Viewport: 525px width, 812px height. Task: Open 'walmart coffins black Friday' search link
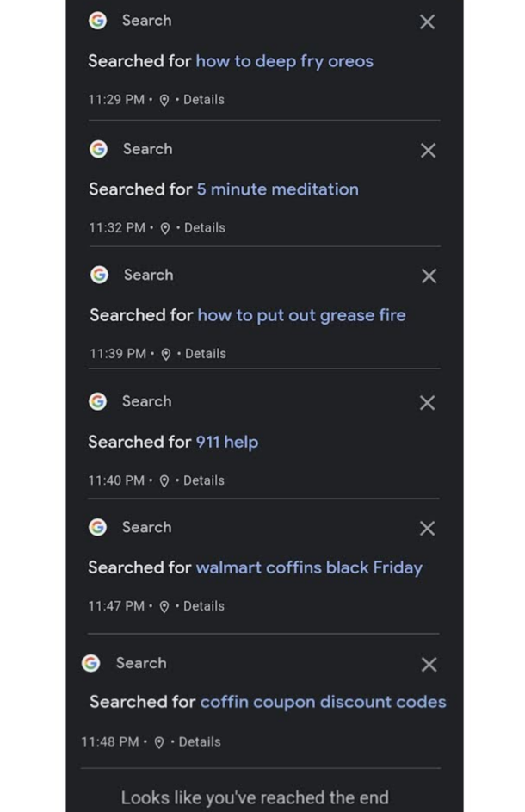point(309,567)
